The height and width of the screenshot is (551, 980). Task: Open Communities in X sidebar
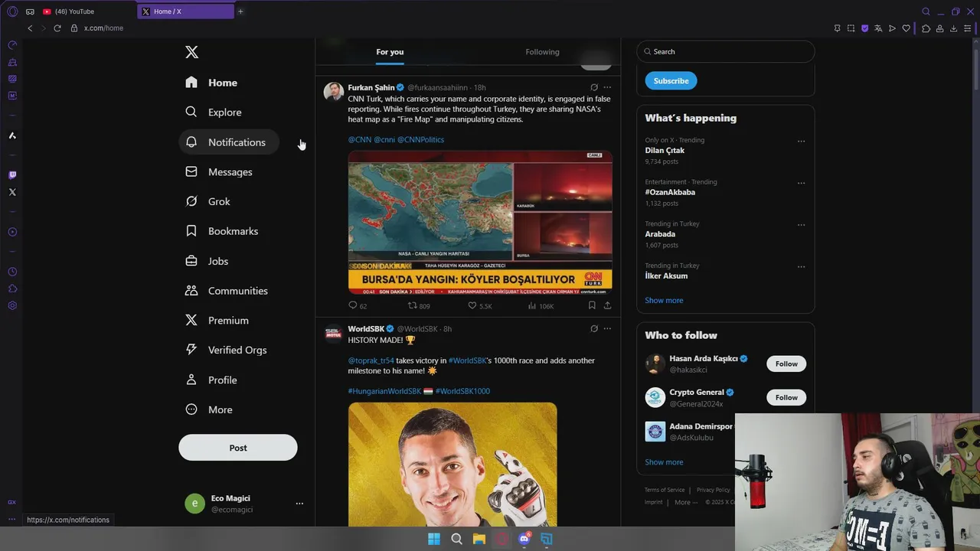click(x=227, y=291)
